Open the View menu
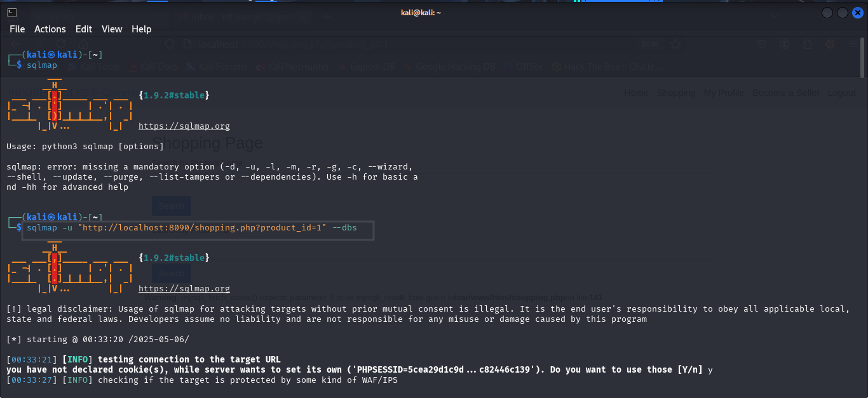868x398 pixels. click(112, 29)
